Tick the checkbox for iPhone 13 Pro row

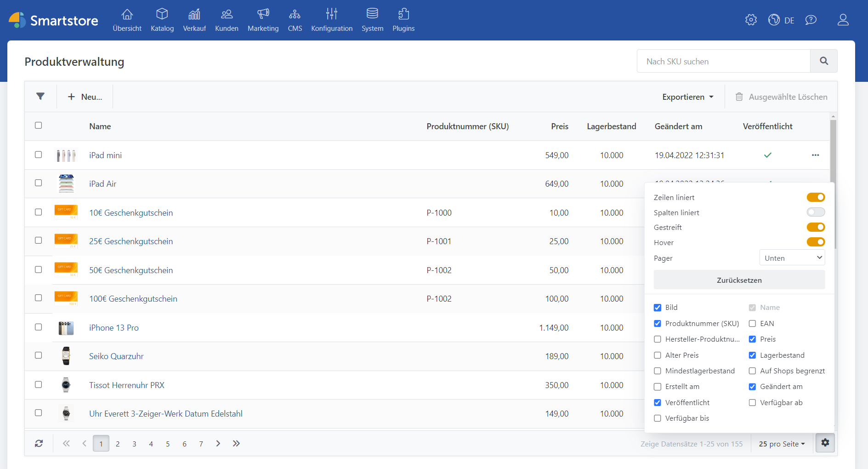pyautogui.click(x=39, y=327)
